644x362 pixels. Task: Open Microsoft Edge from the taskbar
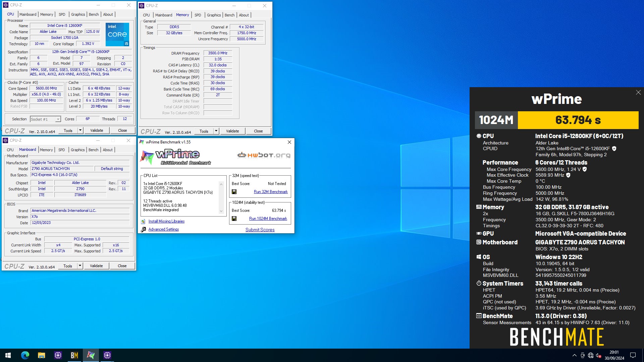25,355
